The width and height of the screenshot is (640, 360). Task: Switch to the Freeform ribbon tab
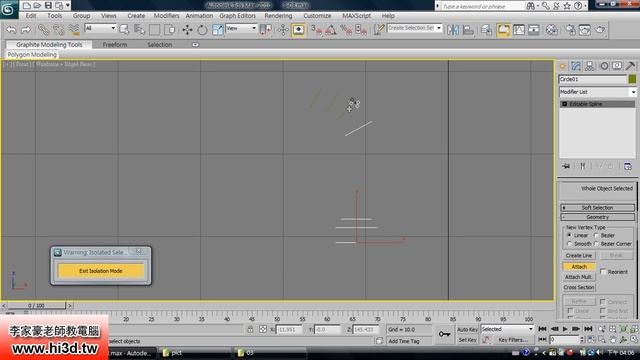[115, 44]
